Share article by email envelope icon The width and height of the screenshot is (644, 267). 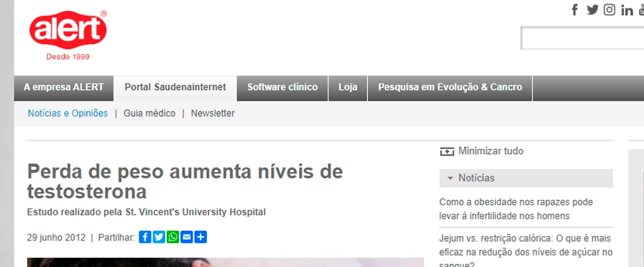(186, 237)
